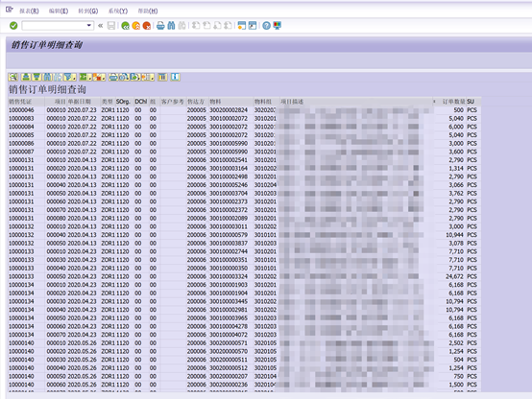532x399 pixels.
Task: Click the binoculars Find icon
Action: [171, 26]
